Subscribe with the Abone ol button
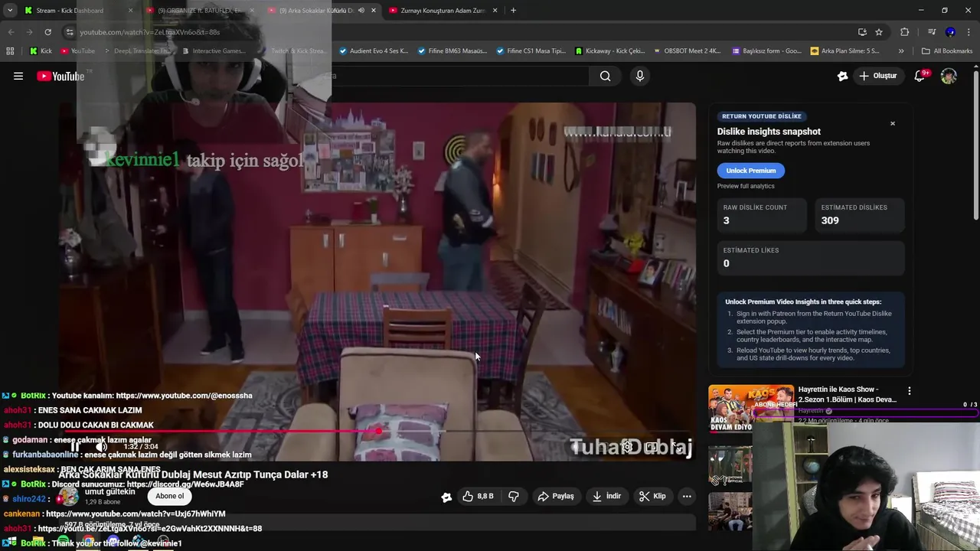 pyautogui.click(x=170, y=496)
